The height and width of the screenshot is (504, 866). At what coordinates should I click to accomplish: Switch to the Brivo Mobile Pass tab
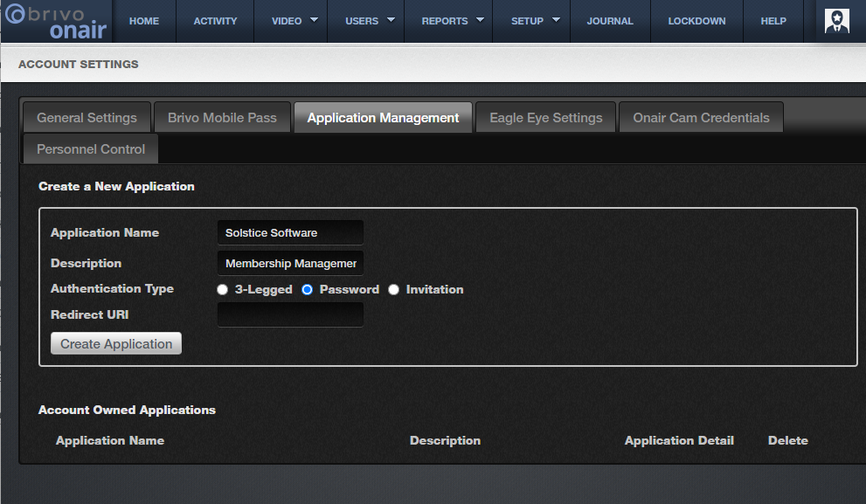[222, 118]
